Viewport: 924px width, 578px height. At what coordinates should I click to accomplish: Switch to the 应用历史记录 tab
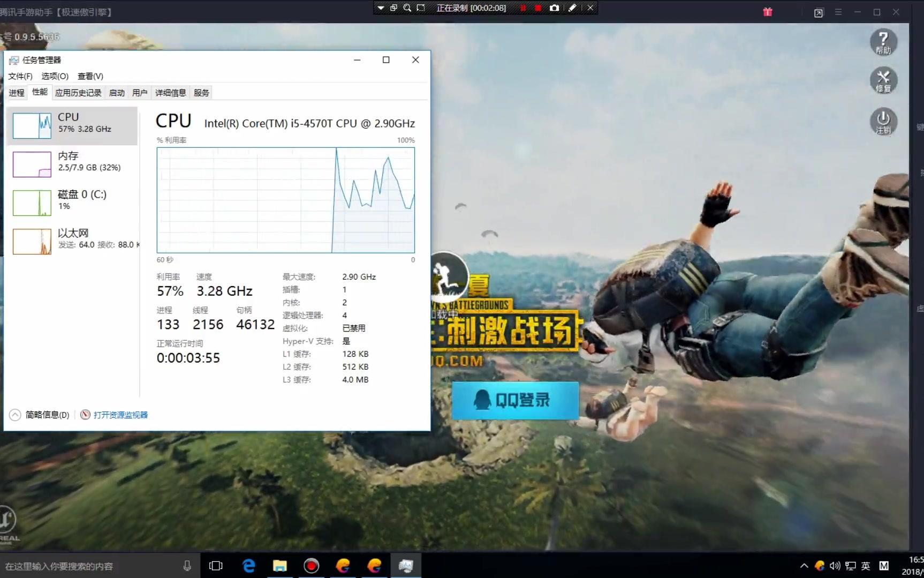pos(78,93)
